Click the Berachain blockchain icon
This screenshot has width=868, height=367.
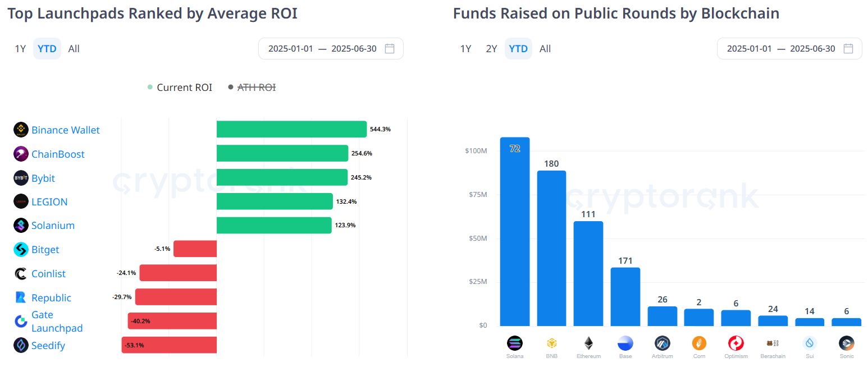click(773, 343)
